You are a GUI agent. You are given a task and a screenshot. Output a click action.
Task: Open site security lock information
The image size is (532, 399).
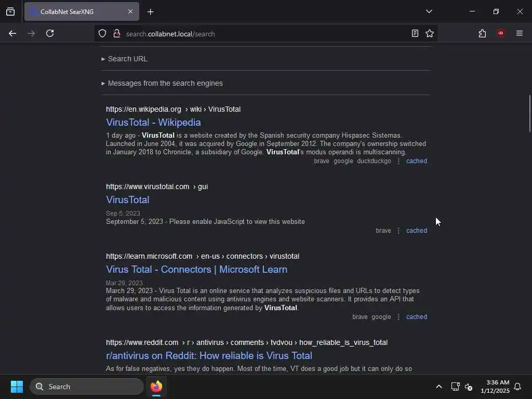pyautogui.click(x=117, y=34)
